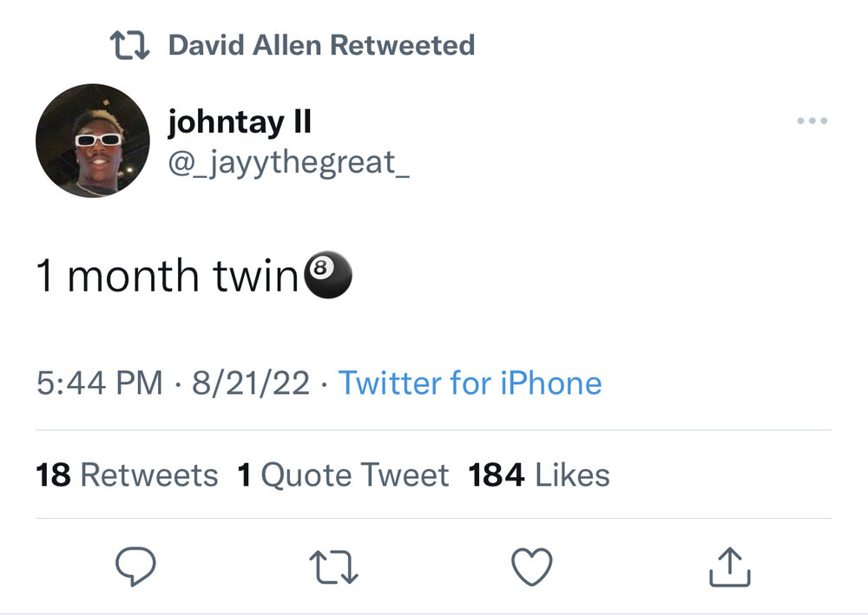This screenshot has width=868, height=615.
Task: View the 18 Retweets list
Action: [x=127, y=474]
